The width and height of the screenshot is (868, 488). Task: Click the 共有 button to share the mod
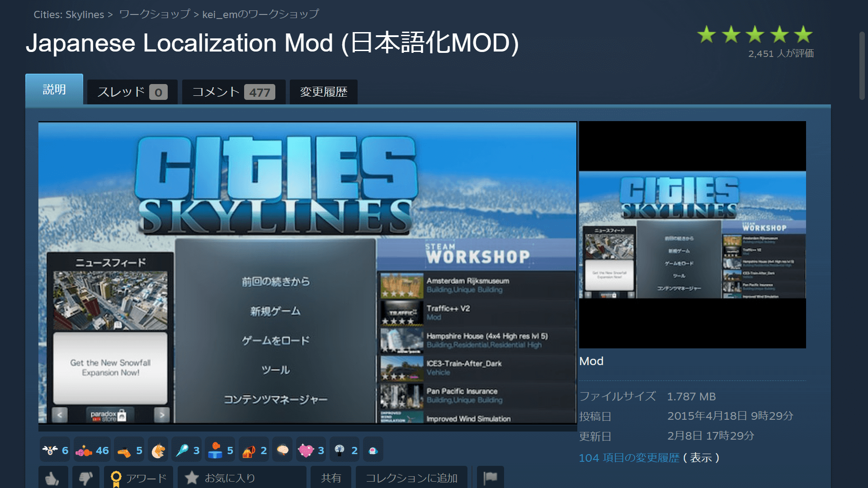[x=331, y=478]
